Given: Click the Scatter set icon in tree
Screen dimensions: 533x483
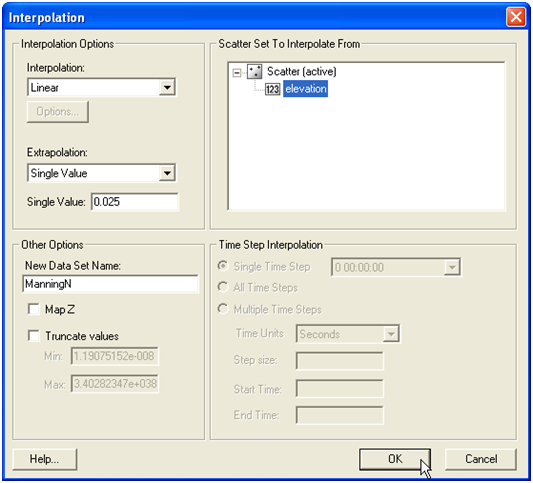Looking at the screenshot, I should pos(254,72).
